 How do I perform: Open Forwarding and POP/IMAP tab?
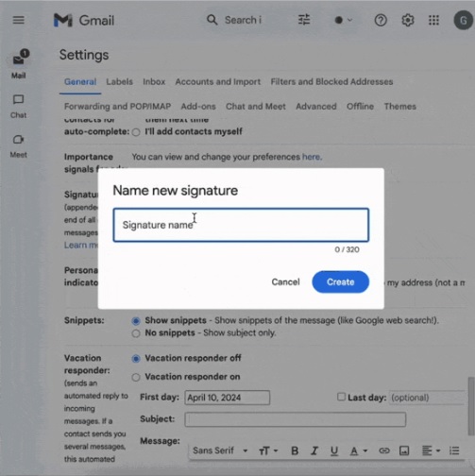[117, 107]
